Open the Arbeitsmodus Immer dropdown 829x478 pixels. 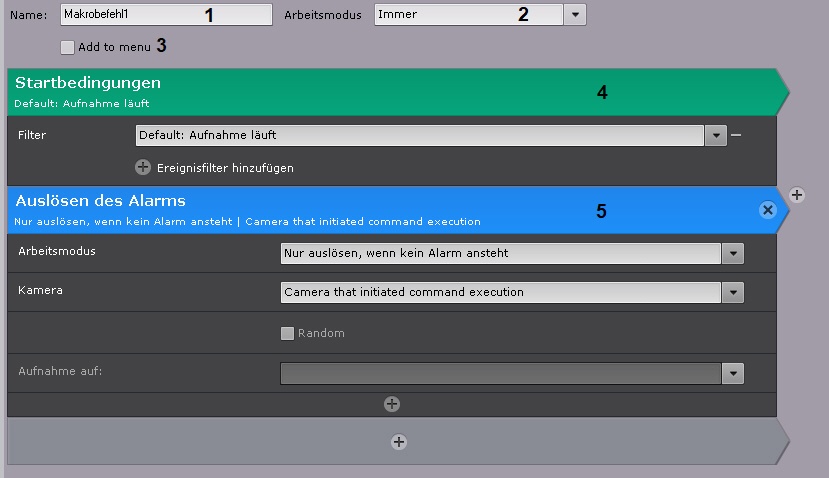[x=575, y=15]
